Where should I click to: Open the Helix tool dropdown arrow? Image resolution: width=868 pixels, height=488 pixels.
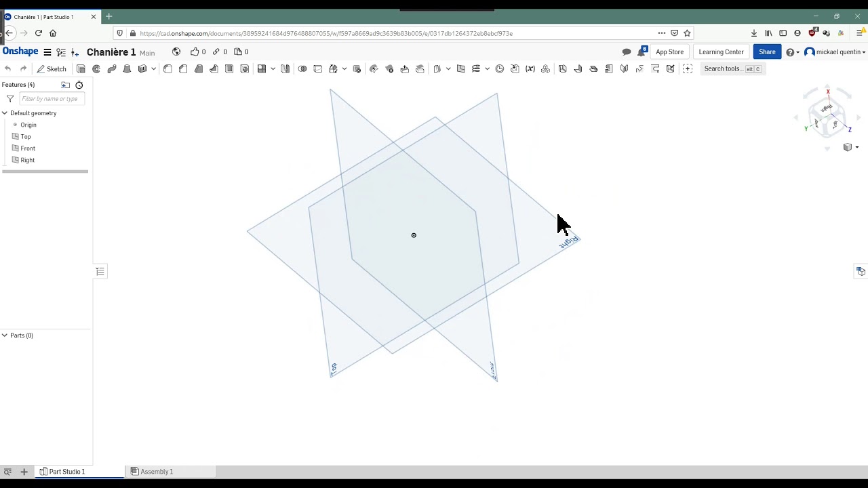[487, 68]
